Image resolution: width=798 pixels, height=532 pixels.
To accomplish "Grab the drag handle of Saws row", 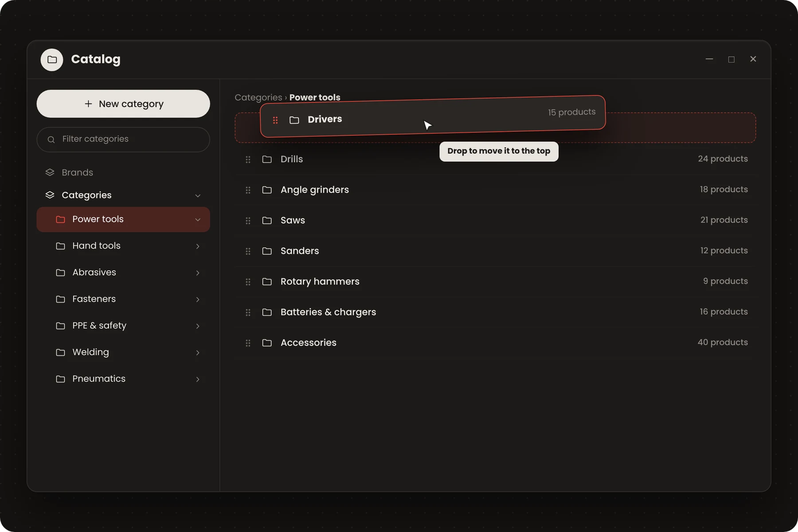I will pyautogui.click(x=248, y=220).
